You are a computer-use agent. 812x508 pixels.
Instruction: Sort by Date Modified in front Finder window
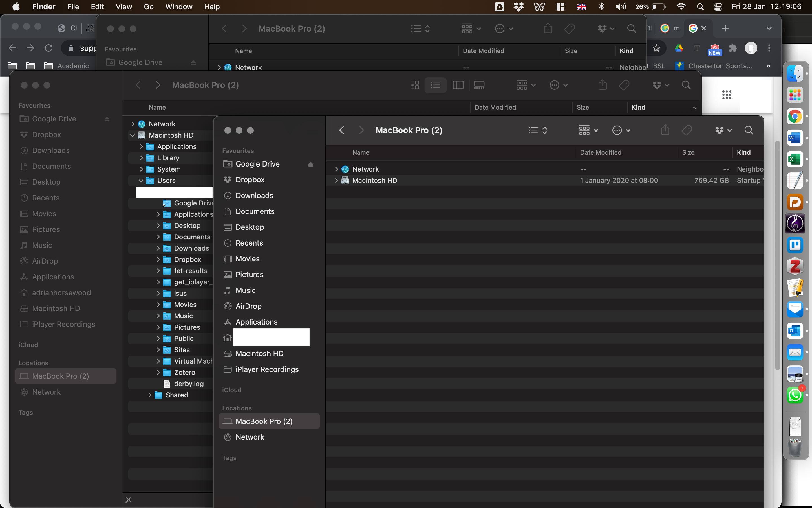[601, 152]
